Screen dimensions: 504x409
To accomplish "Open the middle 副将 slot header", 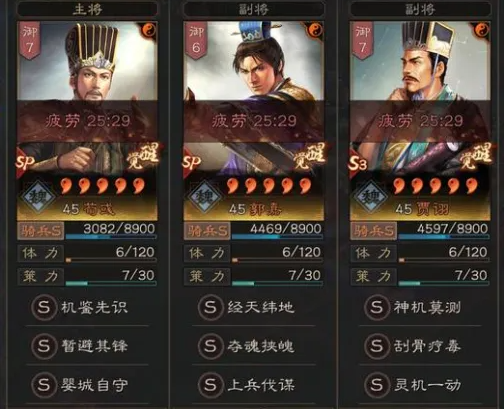I will tap(253, 9).
